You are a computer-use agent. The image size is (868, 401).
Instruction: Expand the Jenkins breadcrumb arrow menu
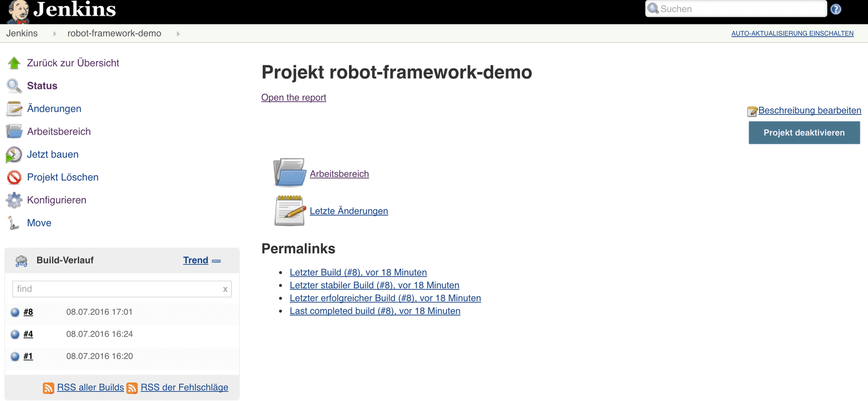[x=55, y=33]
